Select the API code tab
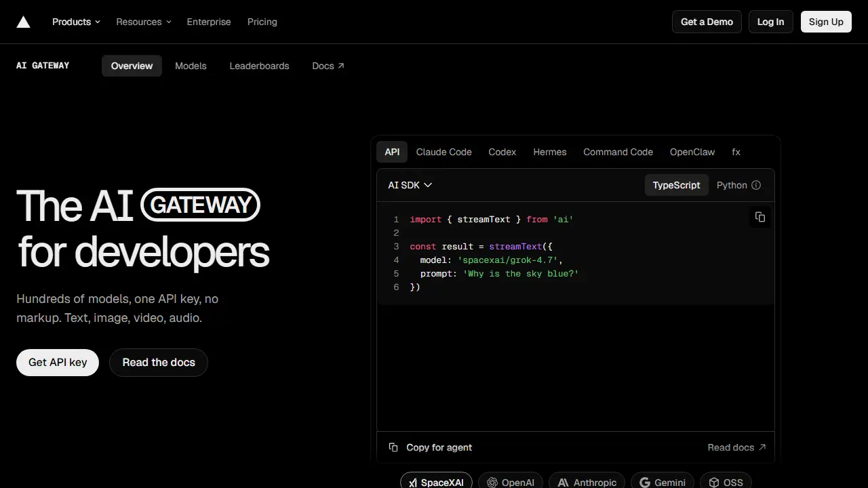This screenshot has height=488, width=868. click(x=392, y=152)
